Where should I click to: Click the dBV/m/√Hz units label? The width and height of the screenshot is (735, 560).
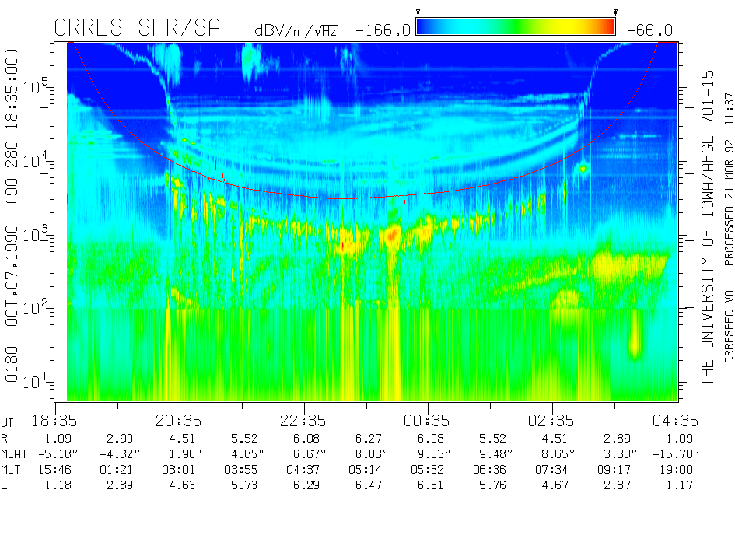click(x=296, y=30)
